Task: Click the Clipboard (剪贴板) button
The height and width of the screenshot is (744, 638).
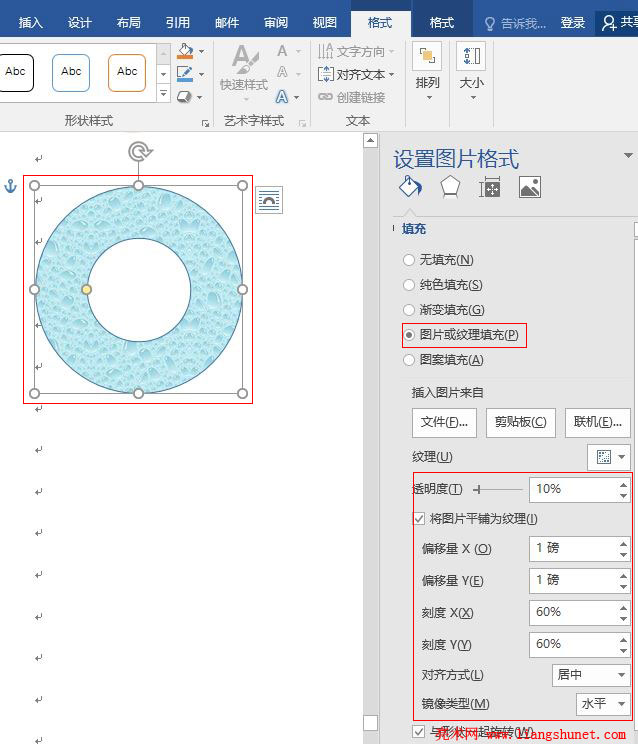Action: pos(521,422)
